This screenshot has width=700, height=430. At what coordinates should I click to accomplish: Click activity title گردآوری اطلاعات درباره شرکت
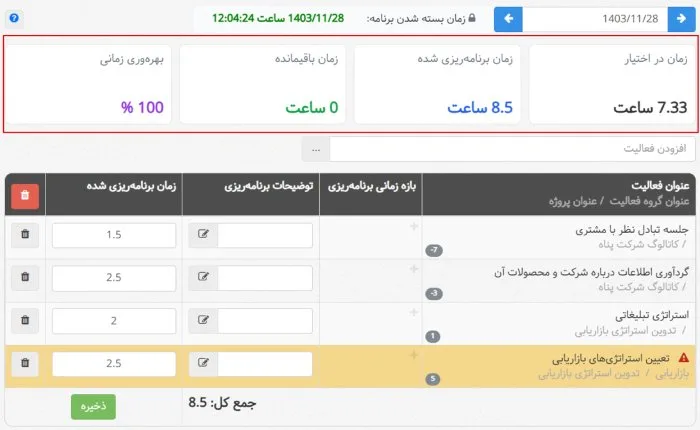click(592, 273)
